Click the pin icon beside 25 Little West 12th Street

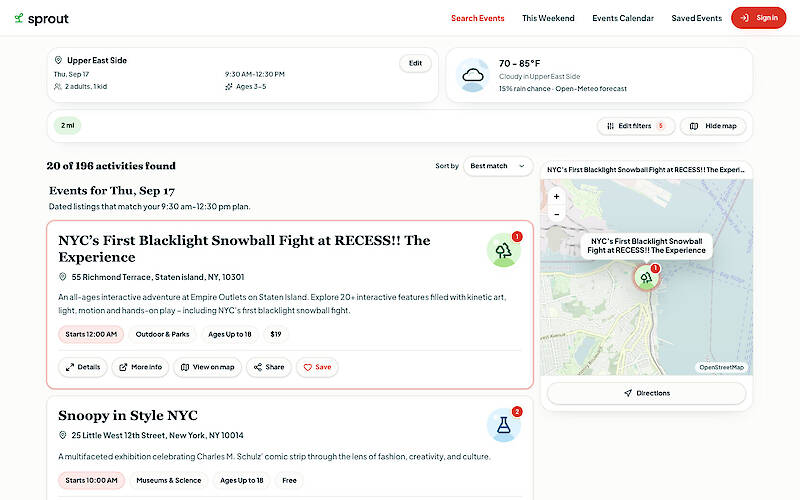pos(62,435)
